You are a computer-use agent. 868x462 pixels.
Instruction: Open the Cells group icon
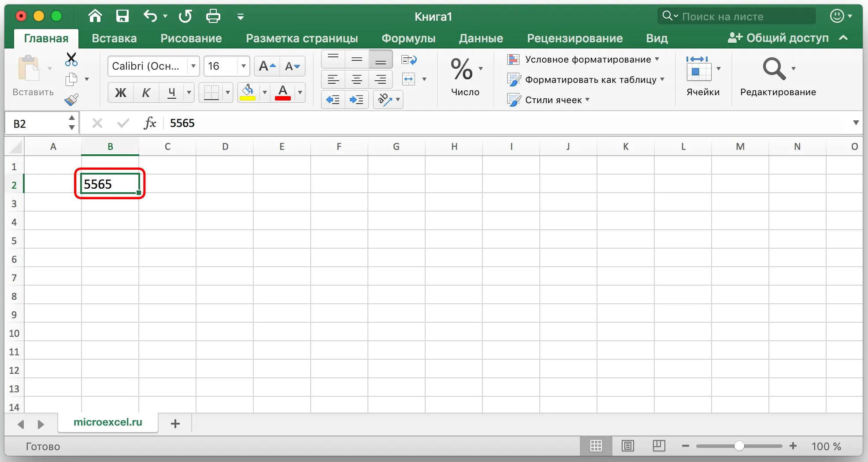[699, 68]
